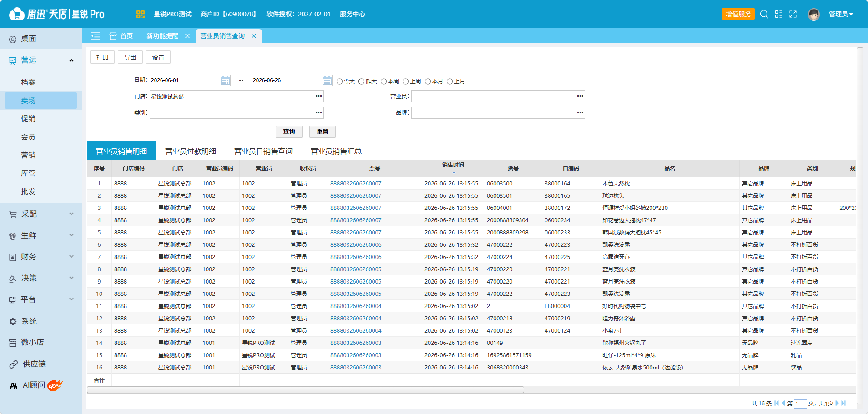Click the fullscreen expand icon in header
The width and height of the screenshot is (868, 414).
click(x=793, y=14)
